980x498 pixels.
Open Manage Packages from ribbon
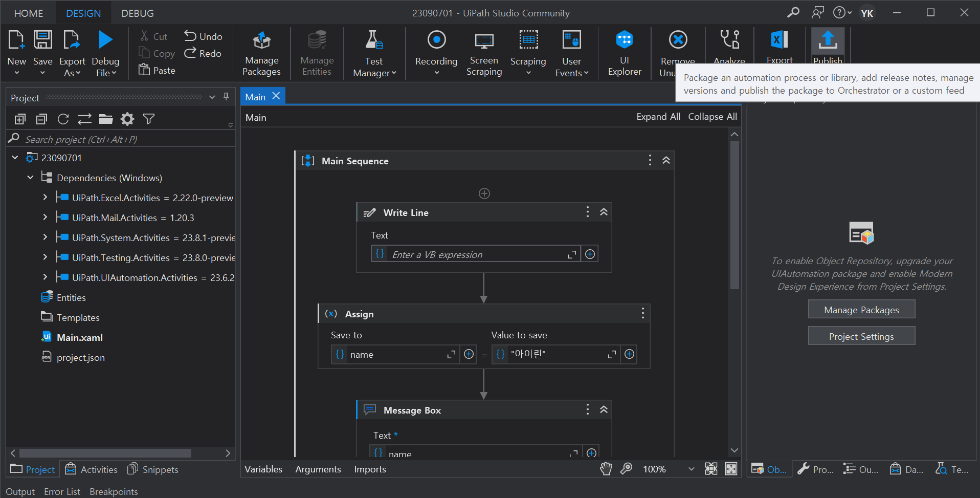pyautogui.click(x=261, y=53)
